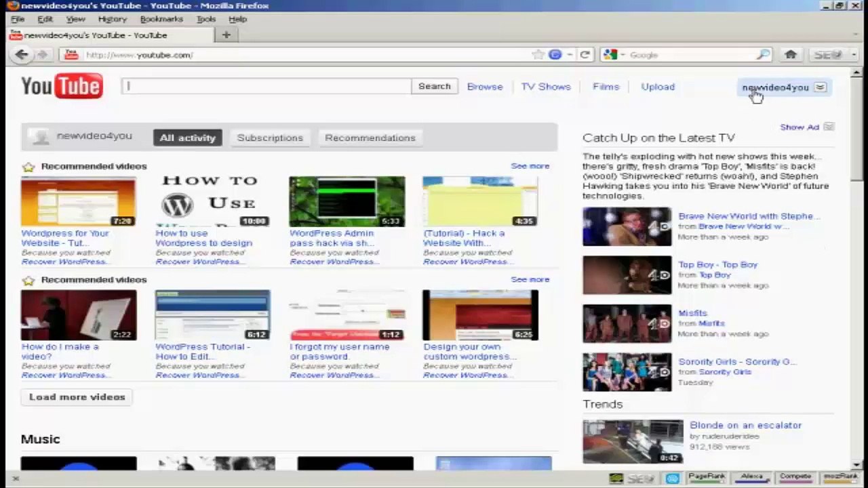
Task: Click See more for second Recommended videos row
Action: 530,279
